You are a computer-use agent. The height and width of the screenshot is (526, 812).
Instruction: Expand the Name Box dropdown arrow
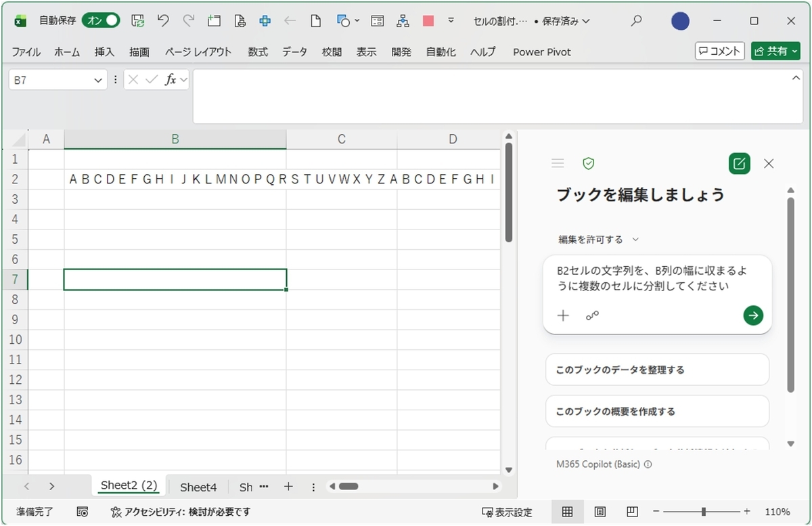coord(98,80)
